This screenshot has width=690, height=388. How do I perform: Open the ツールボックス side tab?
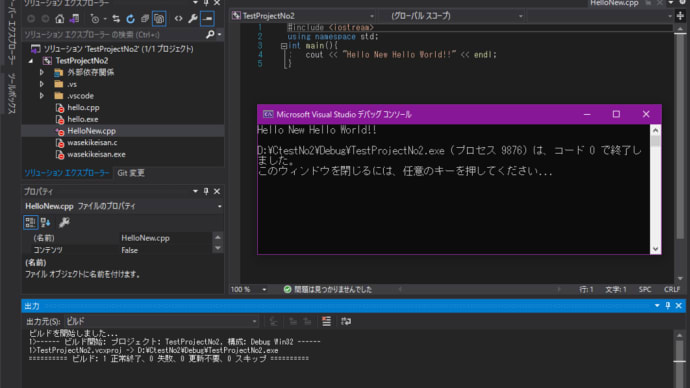[x=11, y=94]
